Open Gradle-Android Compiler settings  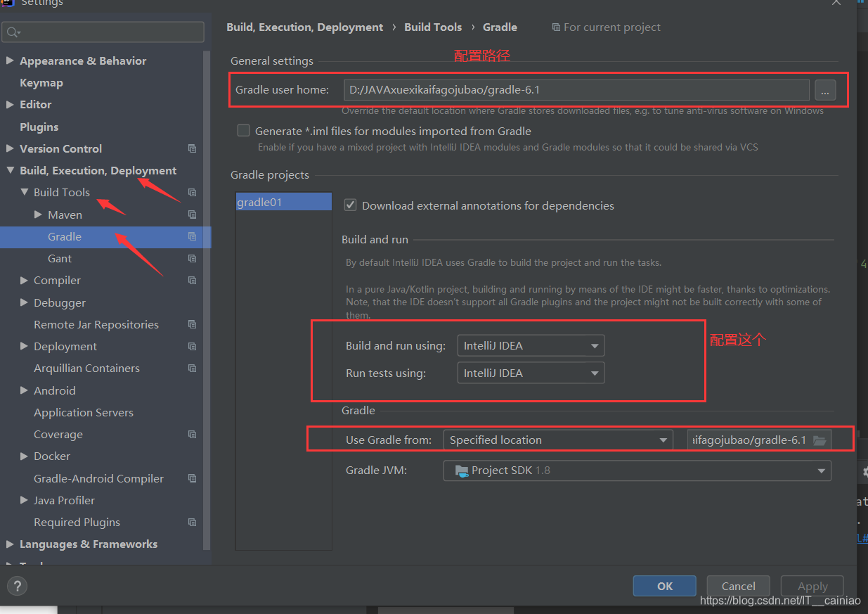[98, 478]
